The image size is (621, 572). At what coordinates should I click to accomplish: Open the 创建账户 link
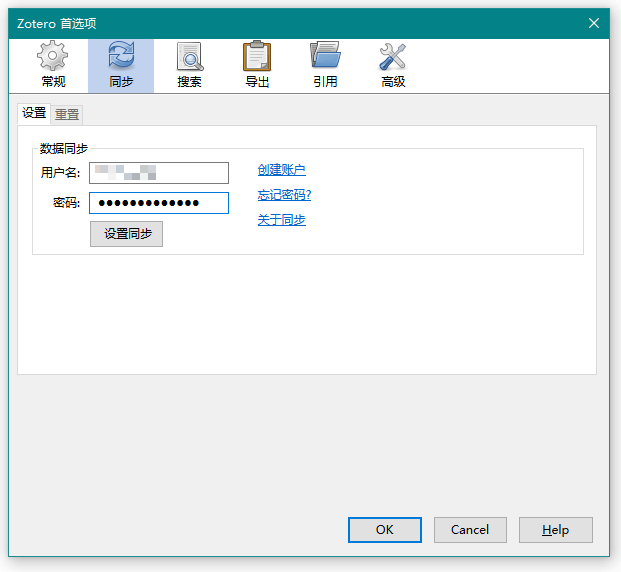coord(282,170)
